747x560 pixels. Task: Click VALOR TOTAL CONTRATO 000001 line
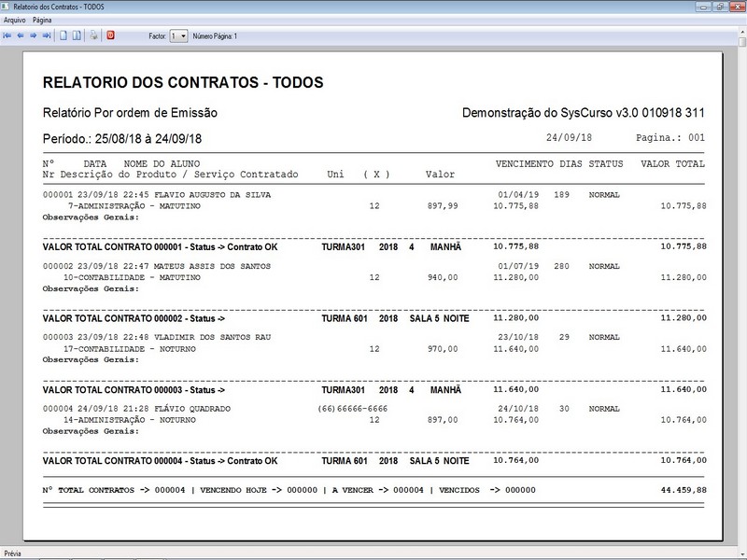click(374, 246)
